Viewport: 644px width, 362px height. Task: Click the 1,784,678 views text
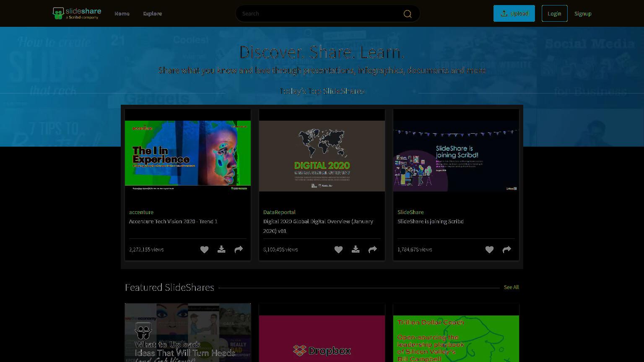[x=415, y=249]
